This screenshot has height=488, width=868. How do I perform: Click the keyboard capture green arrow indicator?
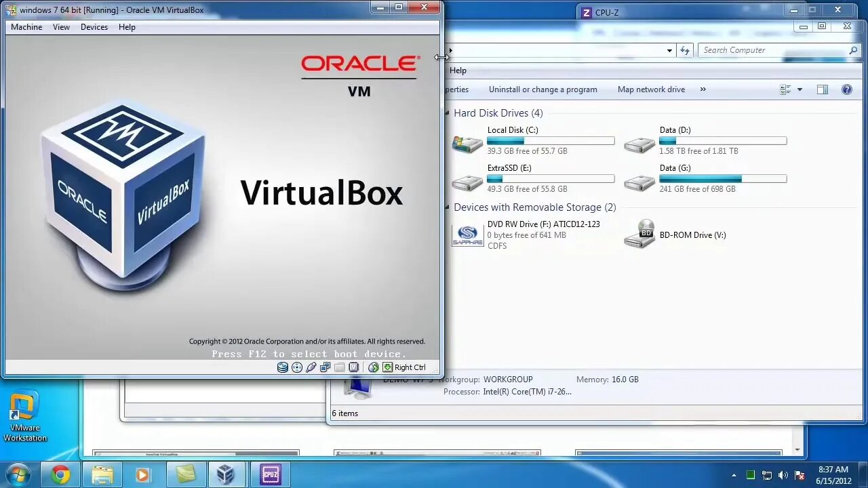point(388,367)
